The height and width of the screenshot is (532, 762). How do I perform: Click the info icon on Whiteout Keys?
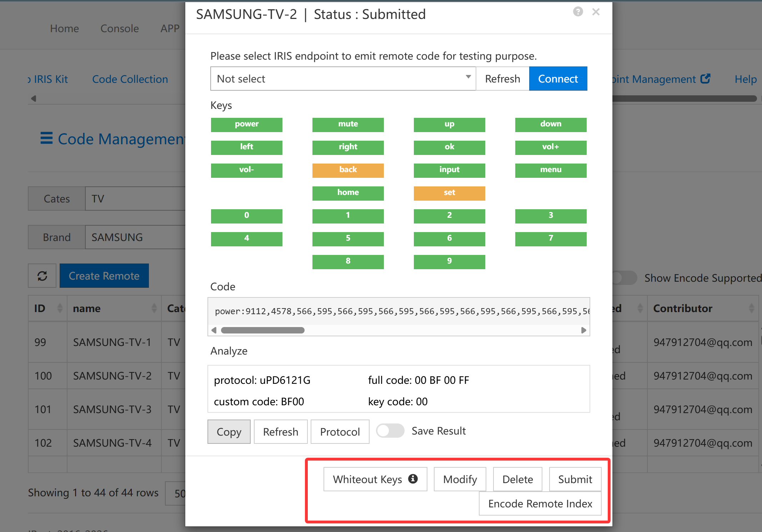coord(413,478)
